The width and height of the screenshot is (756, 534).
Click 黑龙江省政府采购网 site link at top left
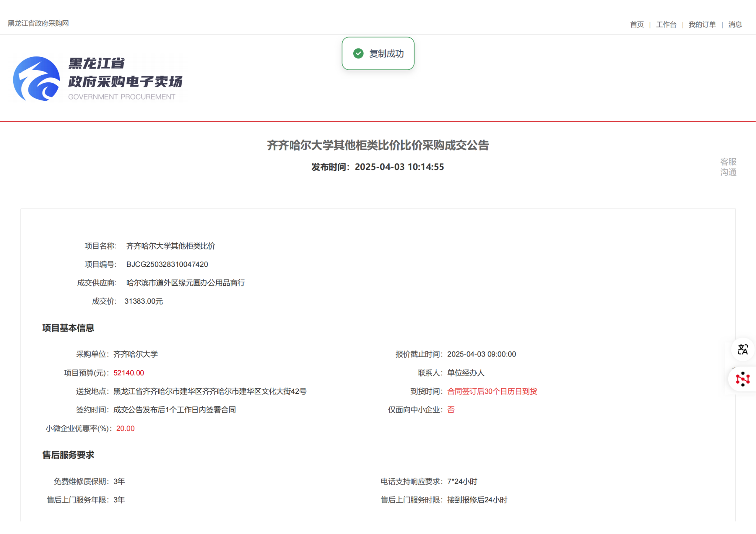click(38, 23)
